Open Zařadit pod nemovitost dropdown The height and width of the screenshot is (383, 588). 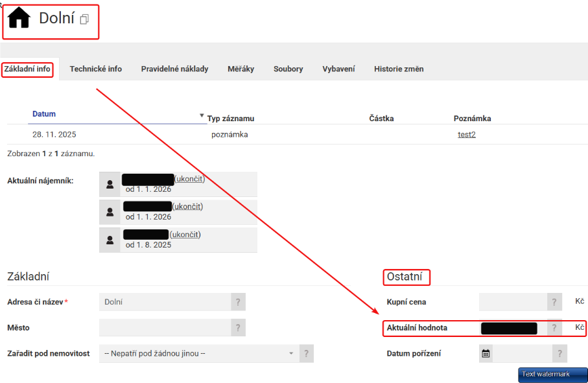coord(198,354)
